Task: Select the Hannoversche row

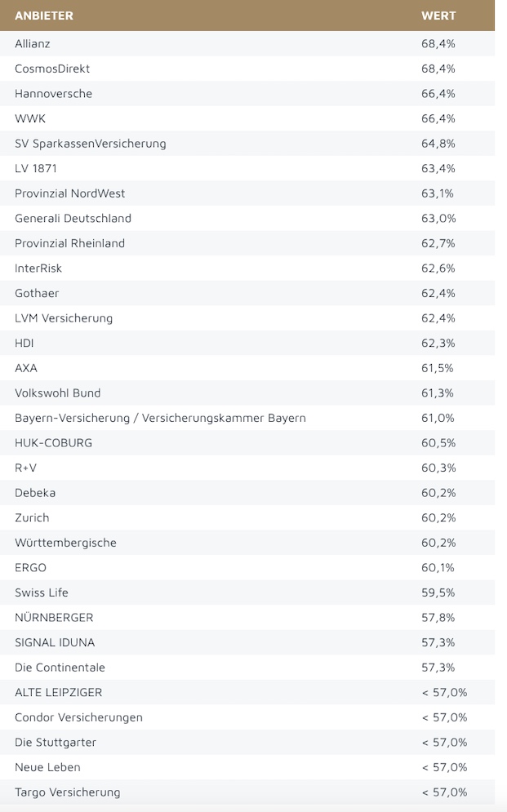Action: 53,94
